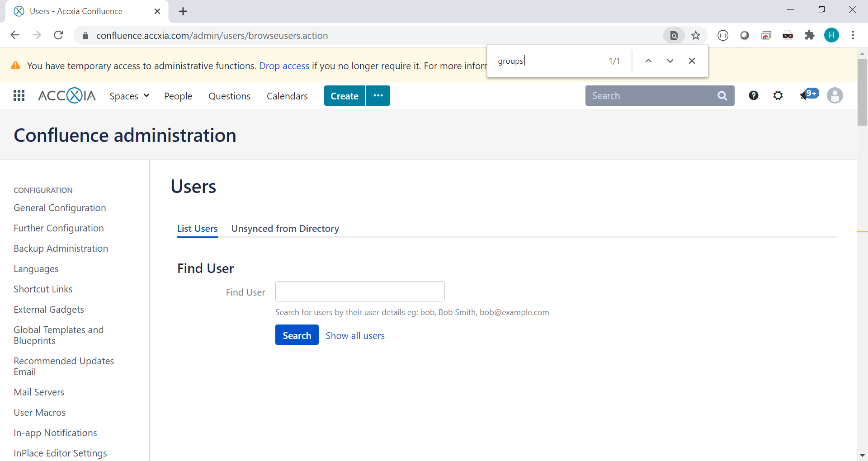Switch to Unsynced from Directory tab

285,229
